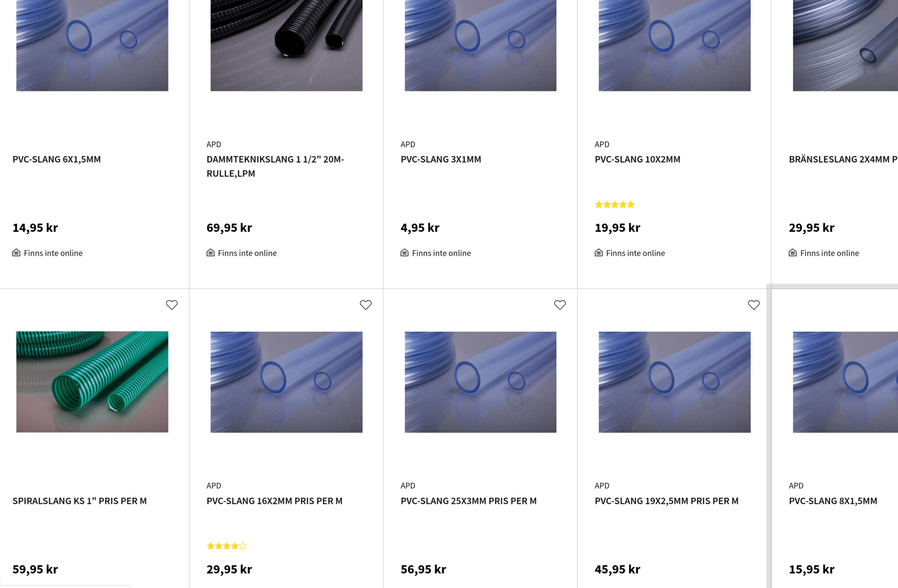This screenshot has height=588, width=898.
Task: Open PVC-slang 3x1mm product page
Action: click(441, 159)
